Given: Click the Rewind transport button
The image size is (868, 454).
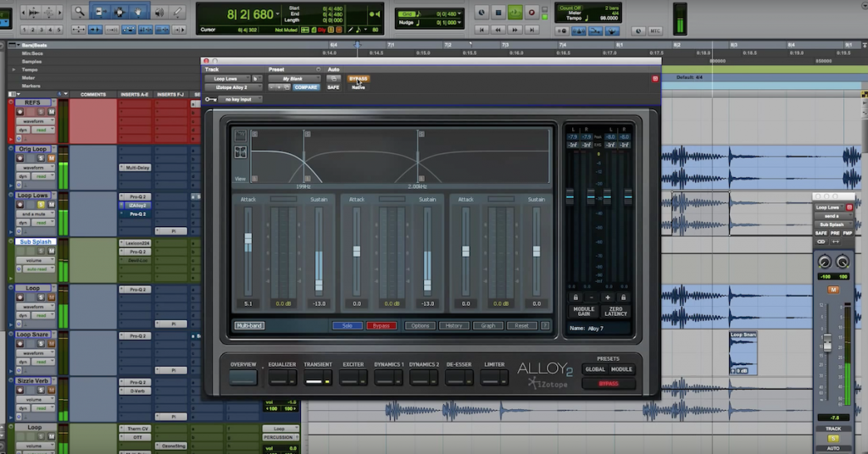Looking at the screenshot, I should (x=498, y=30).
